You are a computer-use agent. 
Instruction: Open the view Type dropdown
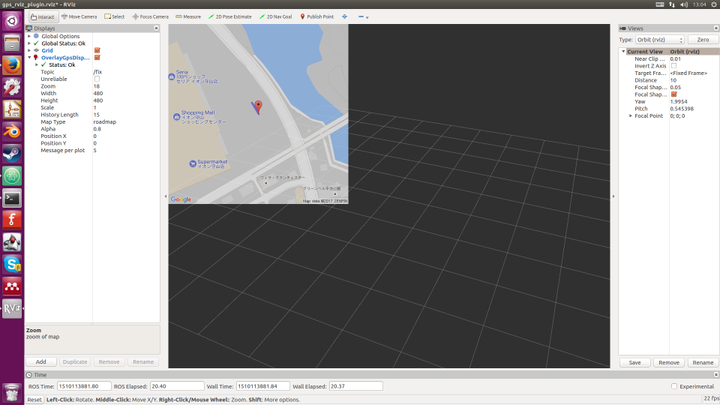click(658, 40)
